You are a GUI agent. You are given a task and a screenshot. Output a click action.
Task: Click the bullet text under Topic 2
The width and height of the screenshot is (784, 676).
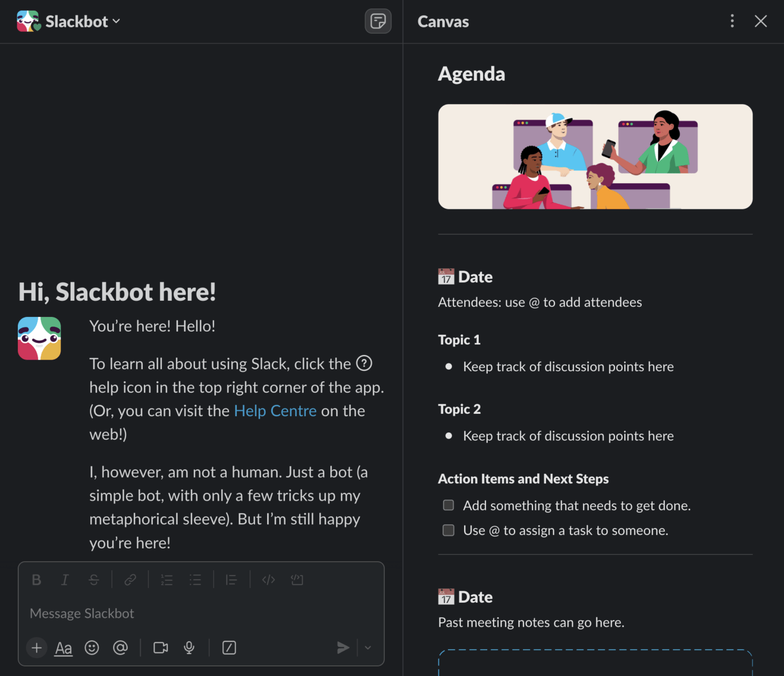coord(568,436)
